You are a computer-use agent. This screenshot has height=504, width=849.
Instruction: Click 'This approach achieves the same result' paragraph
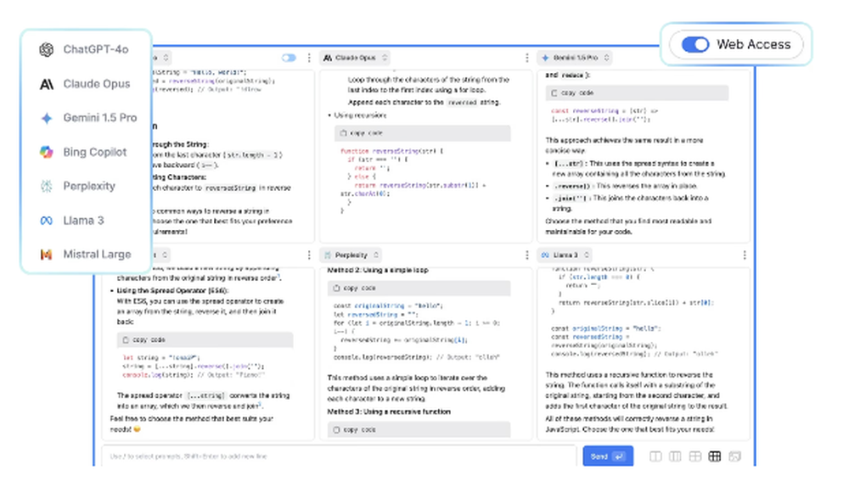[624, 145]
